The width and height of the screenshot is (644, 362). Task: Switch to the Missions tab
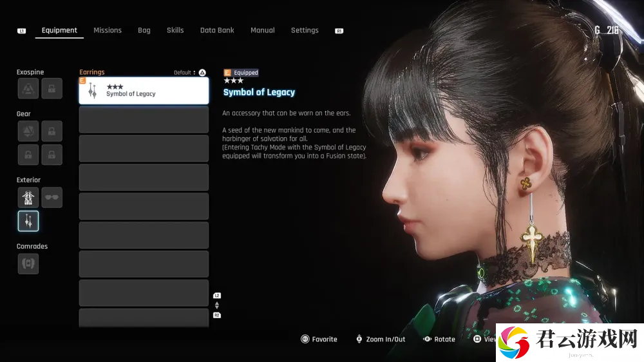(x=107, y=30)
